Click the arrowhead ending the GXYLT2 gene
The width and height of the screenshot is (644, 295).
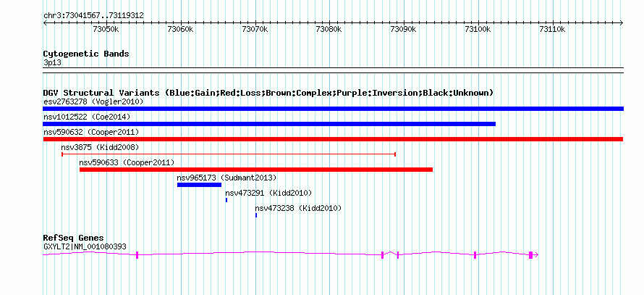click(x=536, y=255)
